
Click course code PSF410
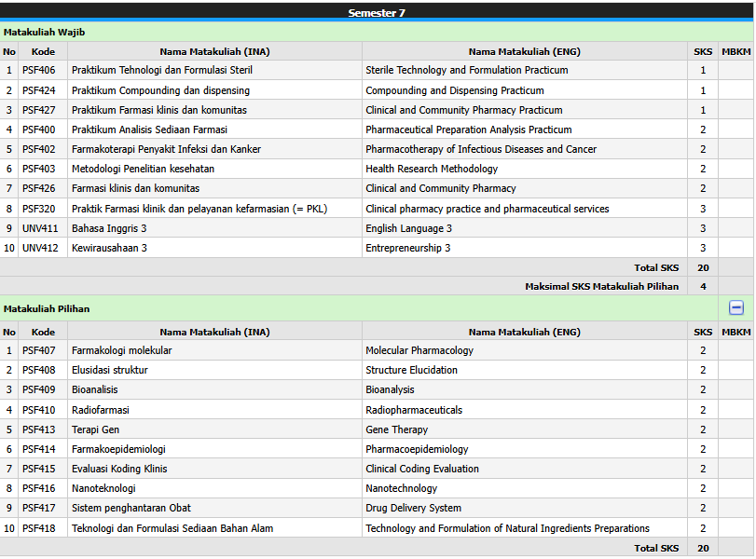(x=38, y=411)
